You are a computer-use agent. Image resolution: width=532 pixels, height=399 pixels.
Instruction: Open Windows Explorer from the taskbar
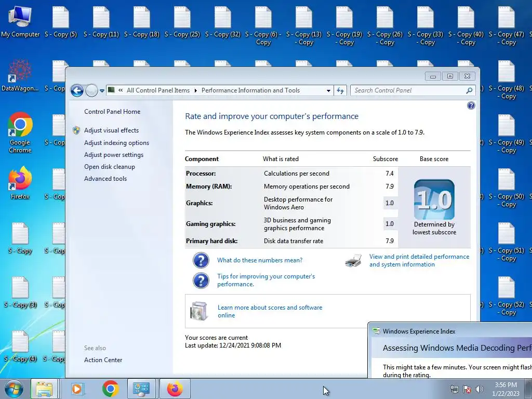click(44, 389)
